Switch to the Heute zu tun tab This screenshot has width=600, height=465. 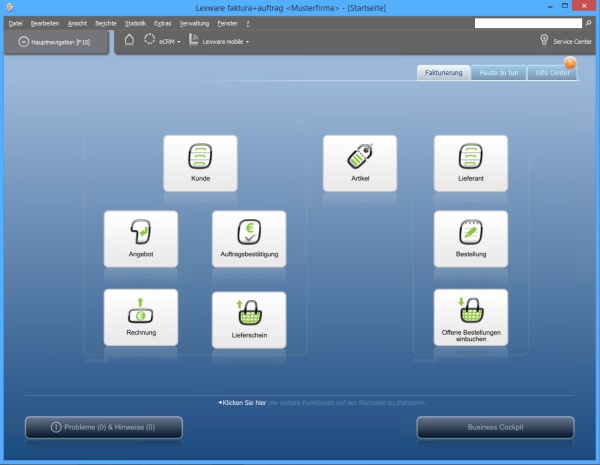pyautogui.click(x=499, y=73)
